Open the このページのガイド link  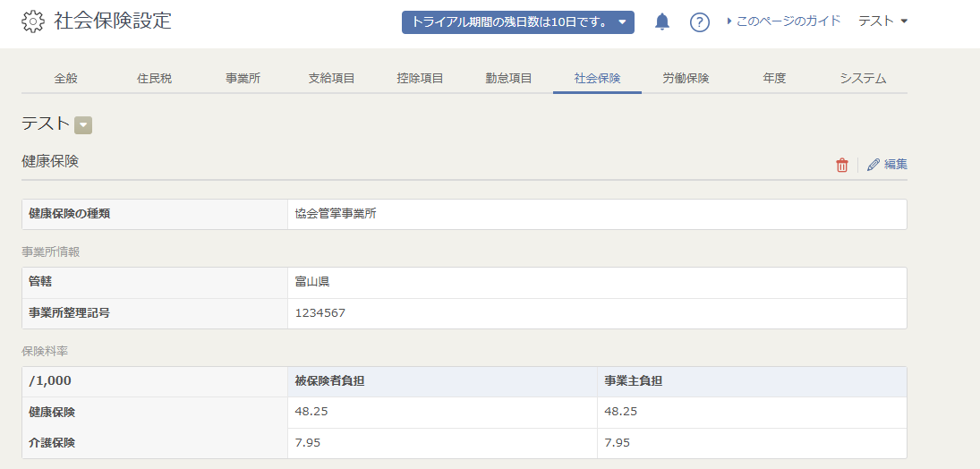(x=784, y=21)
